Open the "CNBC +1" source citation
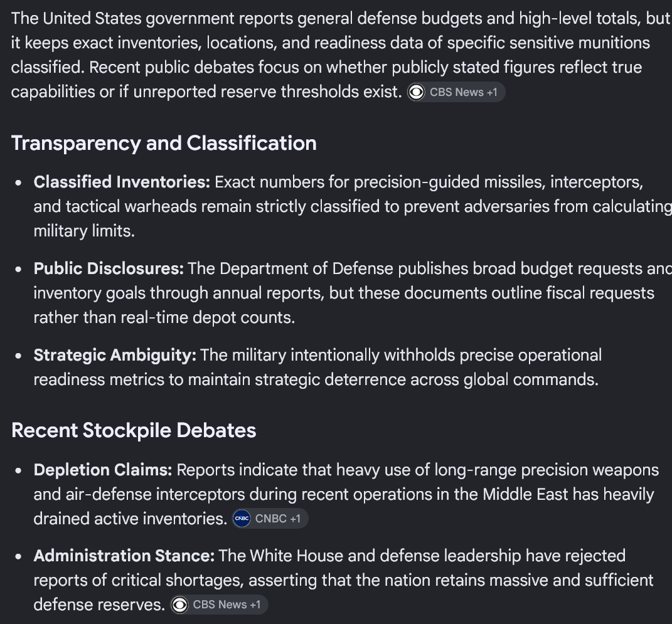672x624 pixels. pos(270,519)
